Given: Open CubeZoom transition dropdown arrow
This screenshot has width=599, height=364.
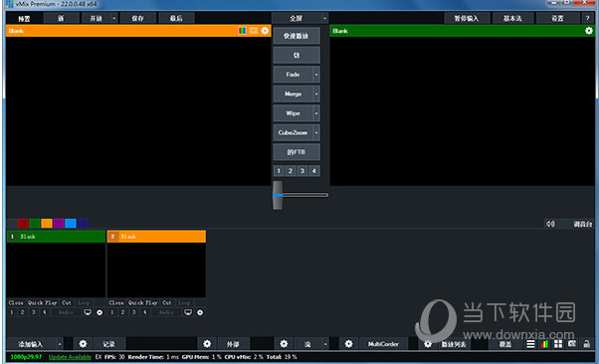Looking at the screenshot, I should 316,133.
